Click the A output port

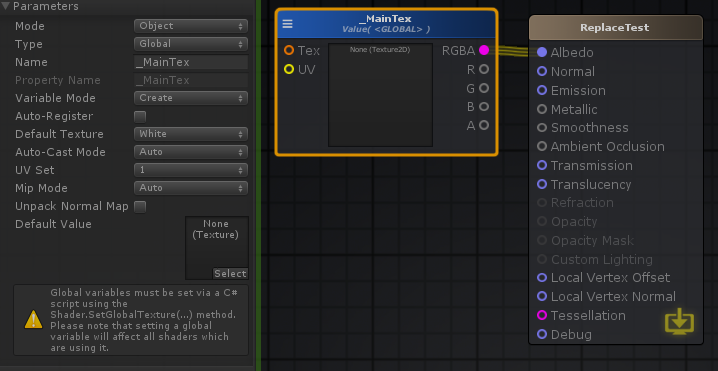(484, 125)
